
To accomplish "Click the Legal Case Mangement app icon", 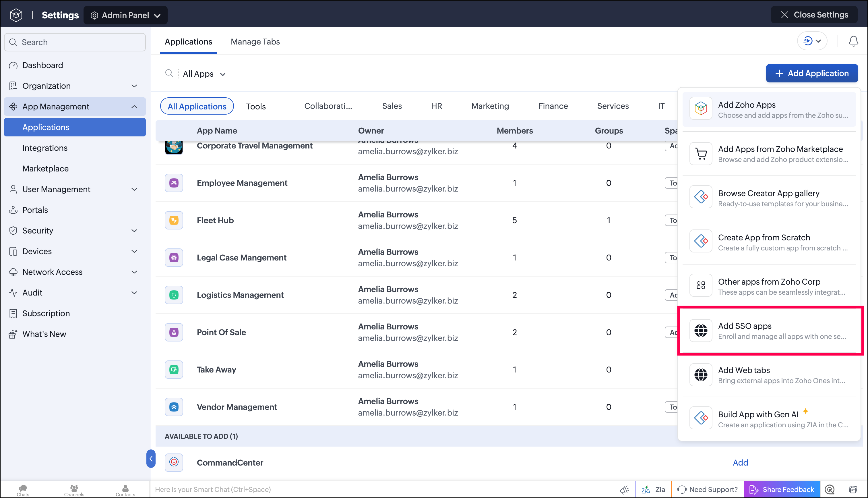I will pyautogui.click(x=174, y=258).
